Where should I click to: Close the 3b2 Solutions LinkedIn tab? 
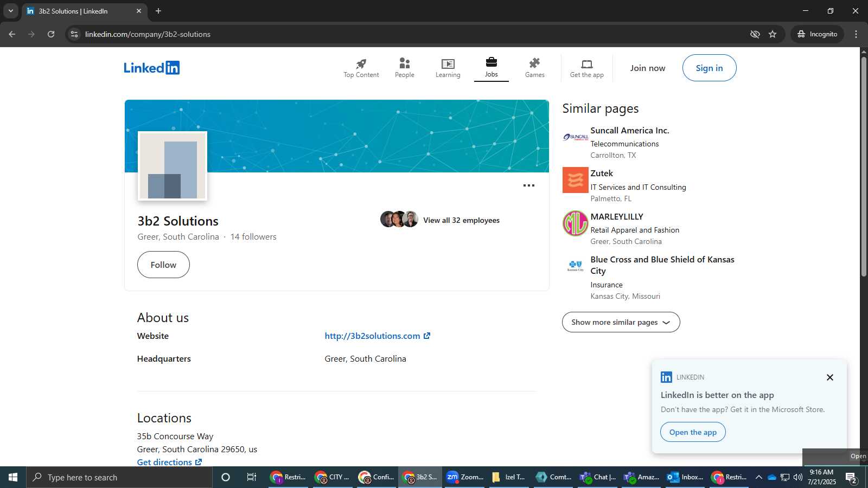[139, 11]
